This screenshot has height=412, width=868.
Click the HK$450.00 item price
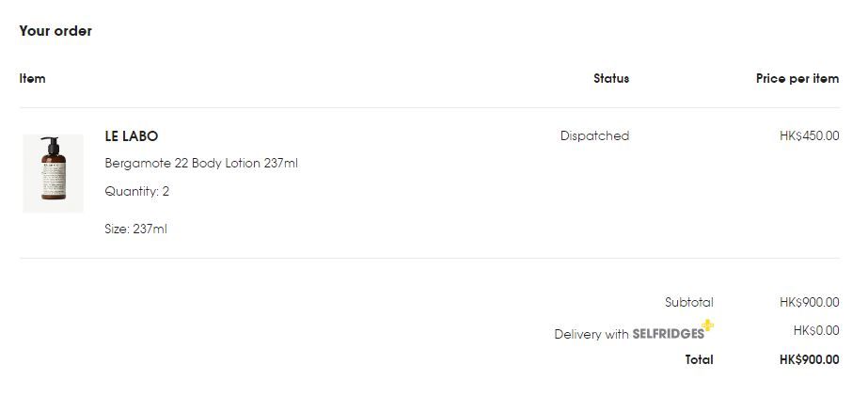(x=809, y=136)
